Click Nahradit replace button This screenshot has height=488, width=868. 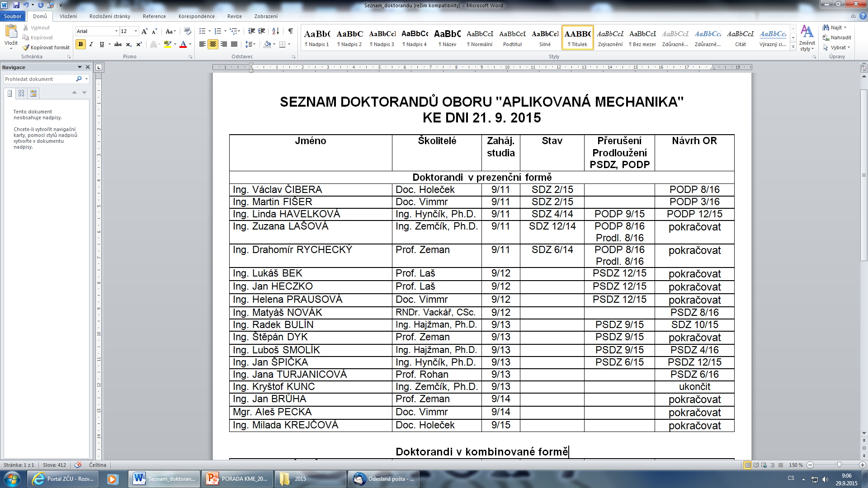(x=837, y=38)
